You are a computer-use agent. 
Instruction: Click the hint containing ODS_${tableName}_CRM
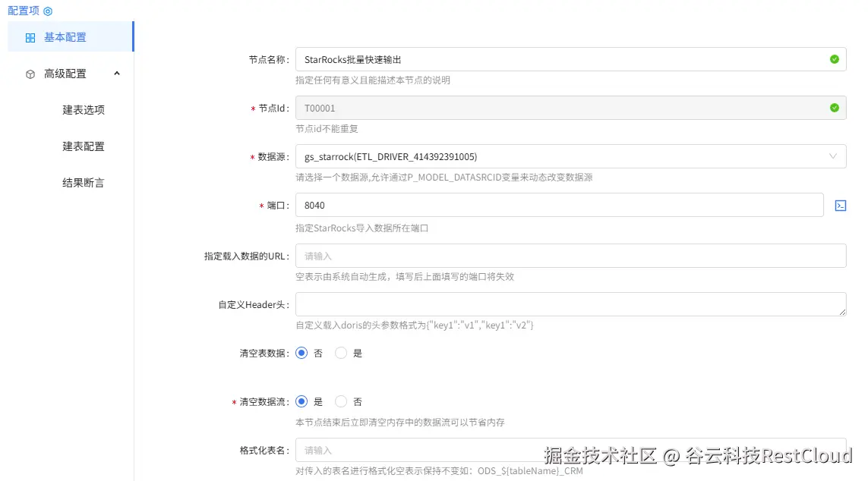click(x=439, y=471)
